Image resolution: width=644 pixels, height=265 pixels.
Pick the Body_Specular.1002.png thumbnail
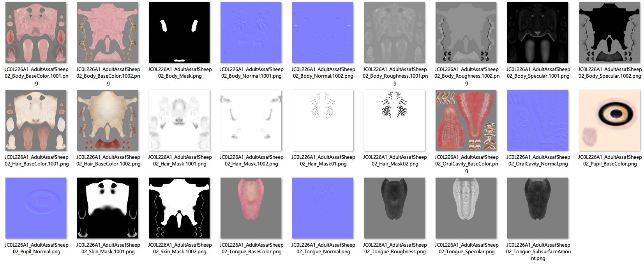click(609, 32)
